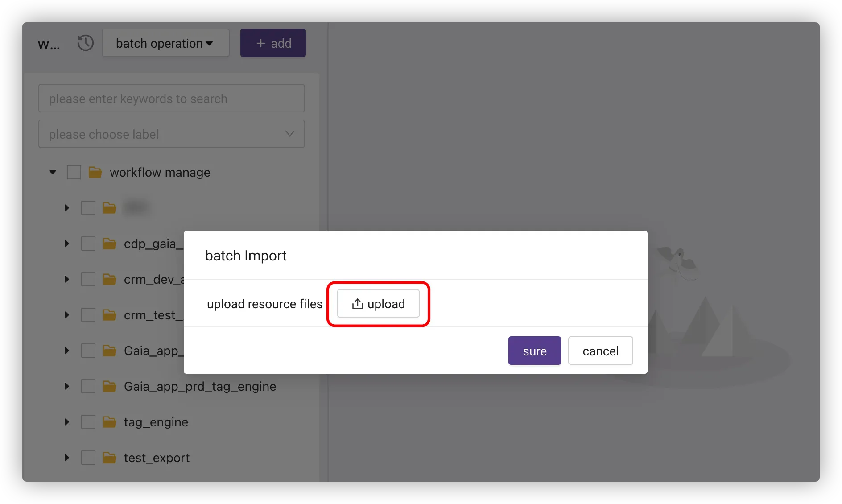
Task: Expand the Gaia_app_prd_tag_engine folder
Action: [x=67, y=386]
